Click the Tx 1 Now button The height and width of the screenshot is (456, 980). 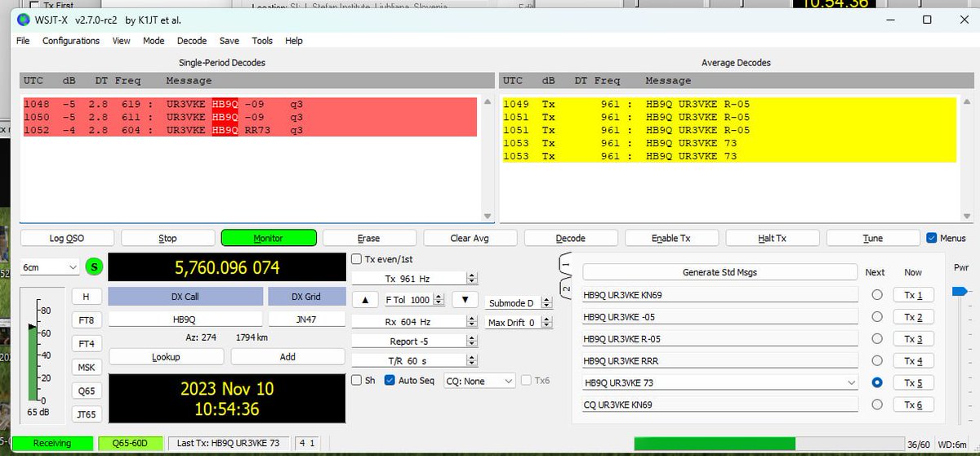click(913, 295)
